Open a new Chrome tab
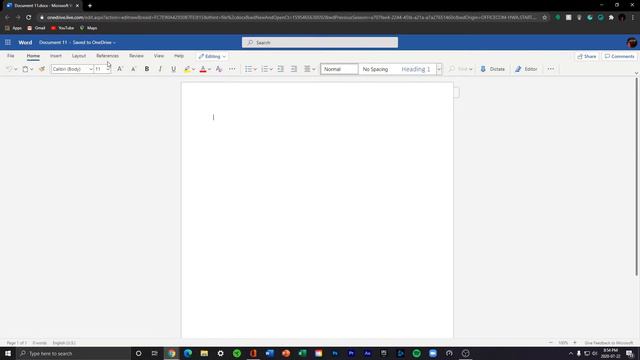This screenshot has height=360, width=640. point(90,6)
